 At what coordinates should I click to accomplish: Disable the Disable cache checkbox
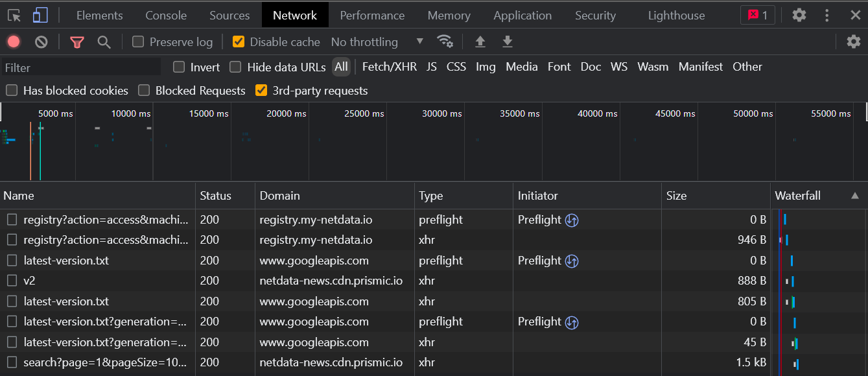pyautogui.click(x=239, y=41)
